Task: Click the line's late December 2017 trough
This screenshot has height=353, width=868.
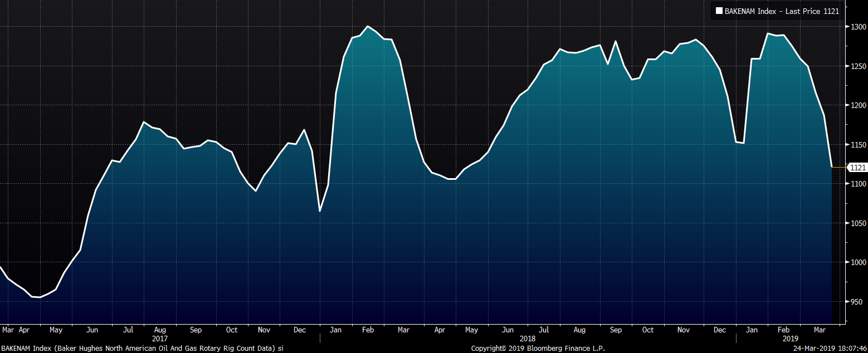Action: (x=320, y=211)
